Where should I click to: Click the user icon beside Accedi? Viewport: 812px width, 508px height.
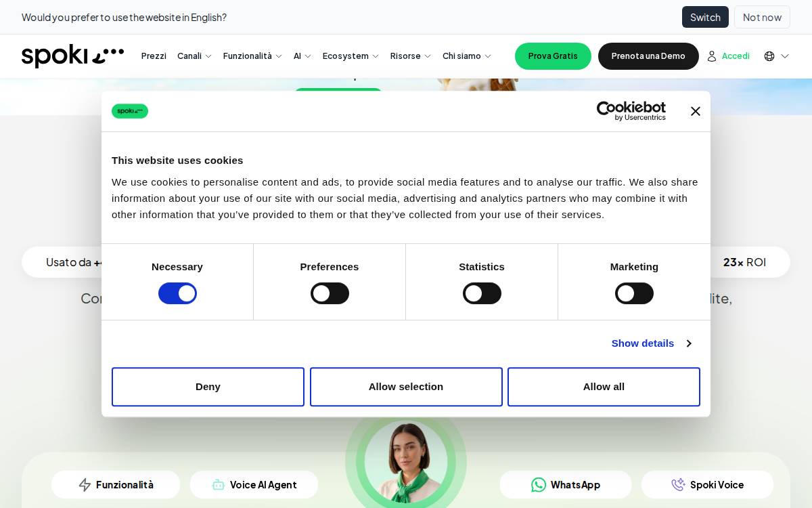pyautogui.click(x=712, y=56)
